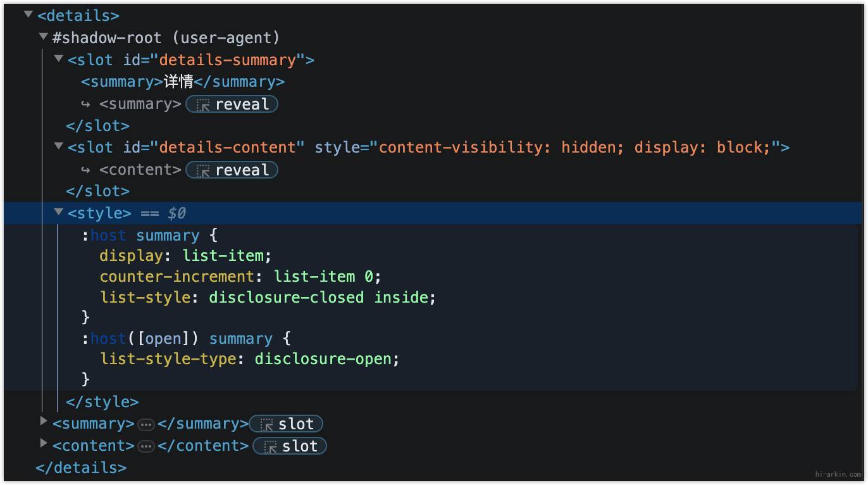The image size is (868, 485).
Task: Click the reveal badge next to summary
Action: click(x=232, y=104)
